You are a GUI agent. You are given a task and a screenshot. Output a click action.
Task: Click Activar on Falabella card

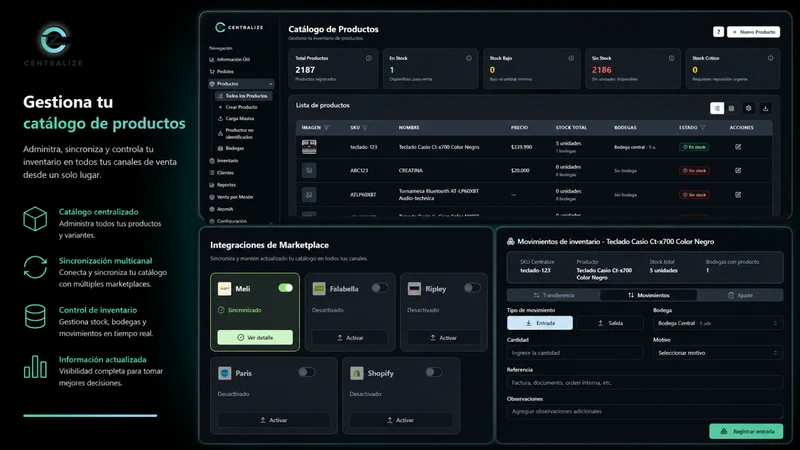(x=350, y=338)
